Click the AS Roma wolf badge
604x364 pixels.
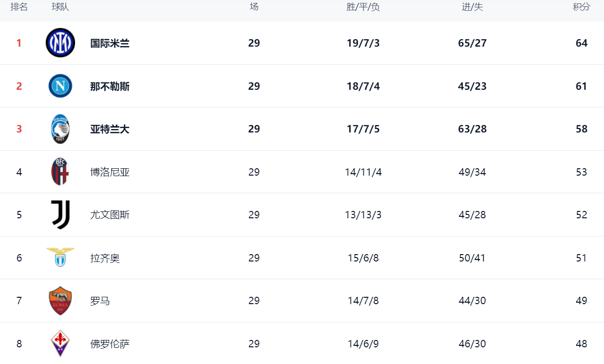(x=60, y=301)
